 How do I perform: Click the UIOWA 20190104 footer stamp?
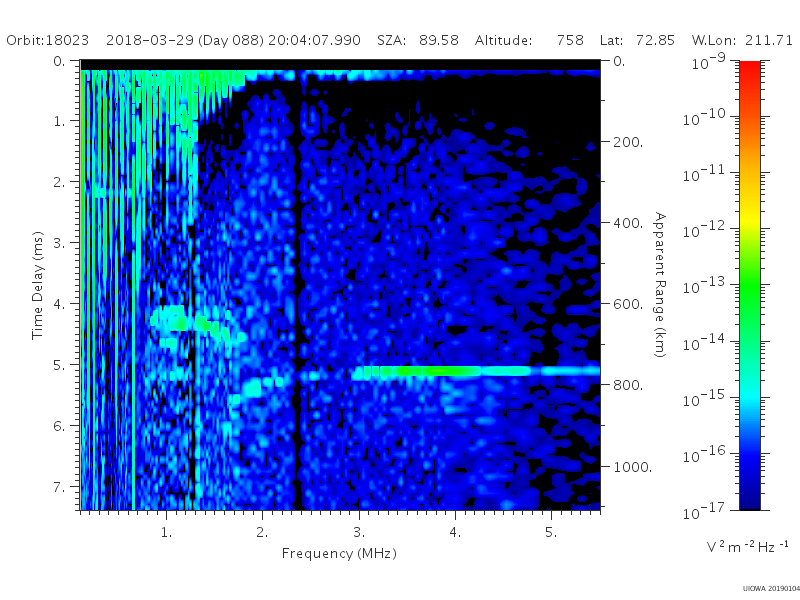click(x=771, y=589)
